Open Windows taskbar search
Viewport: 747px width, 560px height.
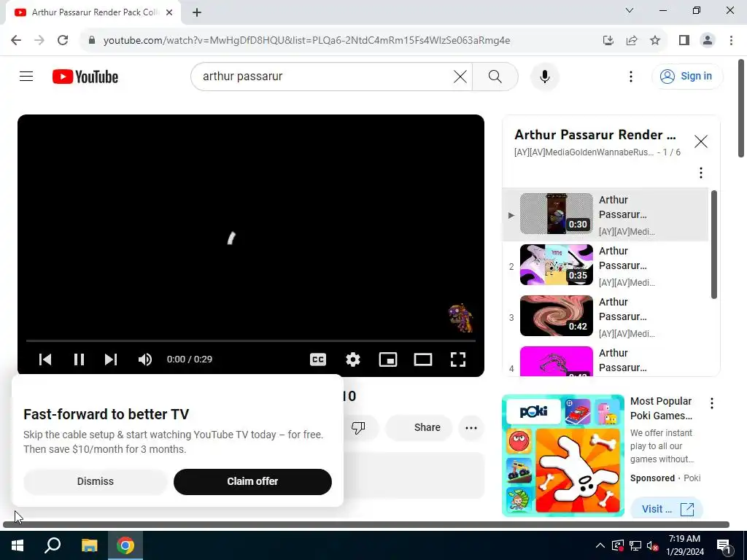point(53,545)
